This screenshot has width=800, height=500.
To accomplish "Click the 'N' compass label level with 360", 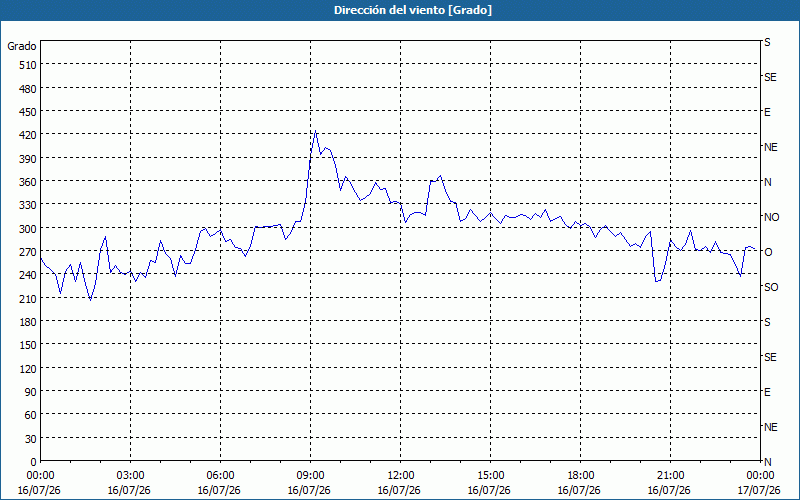I will (767, 182).
